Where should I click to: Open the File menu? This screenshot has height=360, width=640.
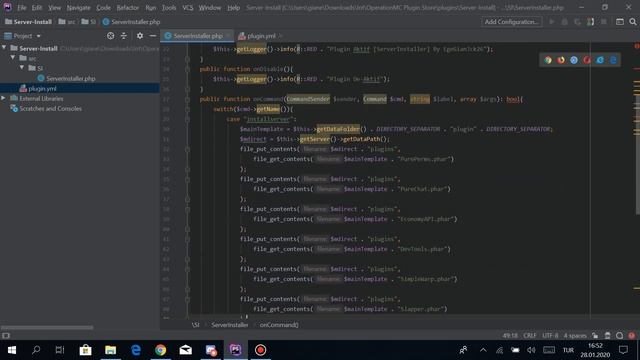[x=22, y=7]
